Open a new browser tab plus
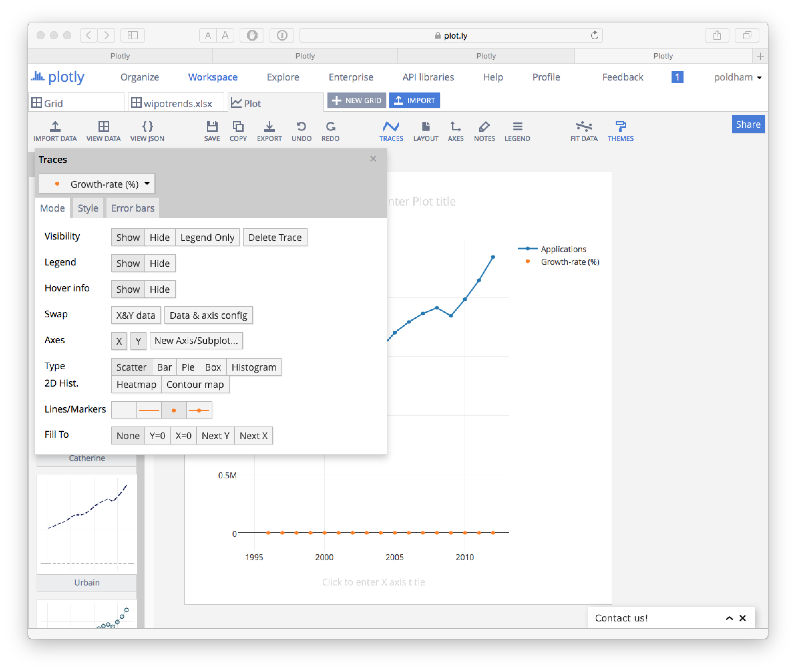Screen dimensions: 796x672 760,56
